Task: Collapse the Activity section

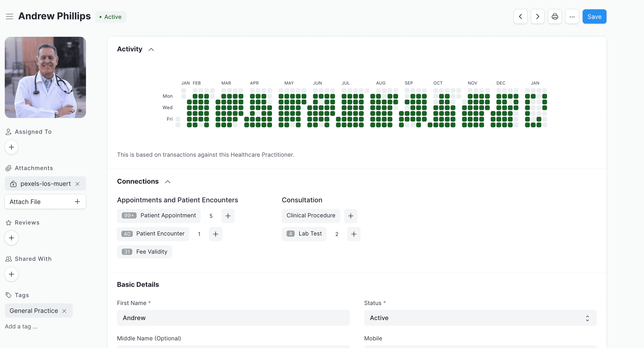Action: pos(151,49)
